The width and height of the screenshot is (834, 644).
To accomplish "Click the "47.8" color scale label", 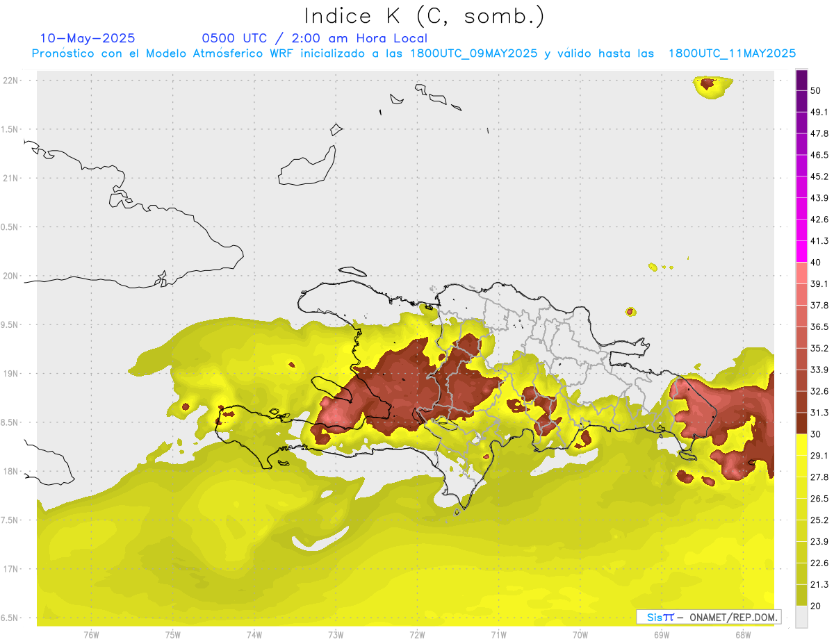I will click(819, 133).
